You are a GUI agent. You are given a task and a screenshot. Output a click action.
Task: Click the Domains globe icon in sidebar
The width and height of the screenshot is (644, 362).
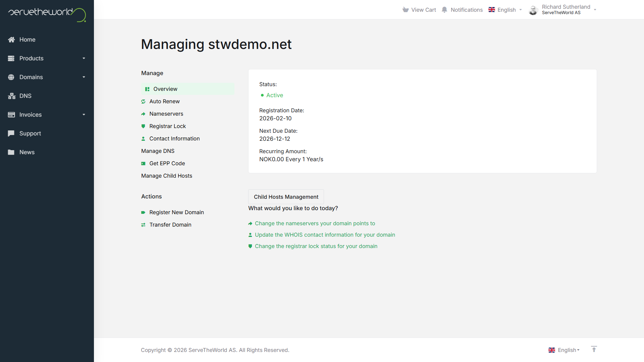11,77
